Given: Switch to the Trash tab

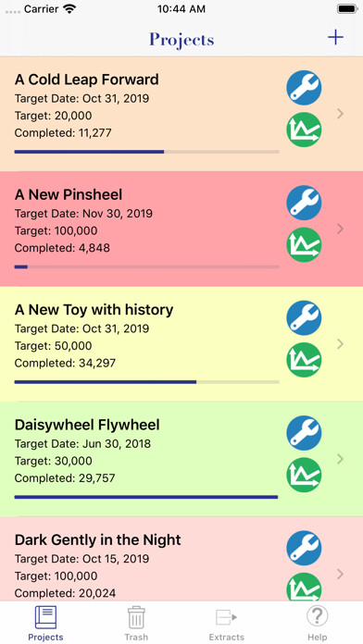Looking at the screenshot, I should (136, 624).
